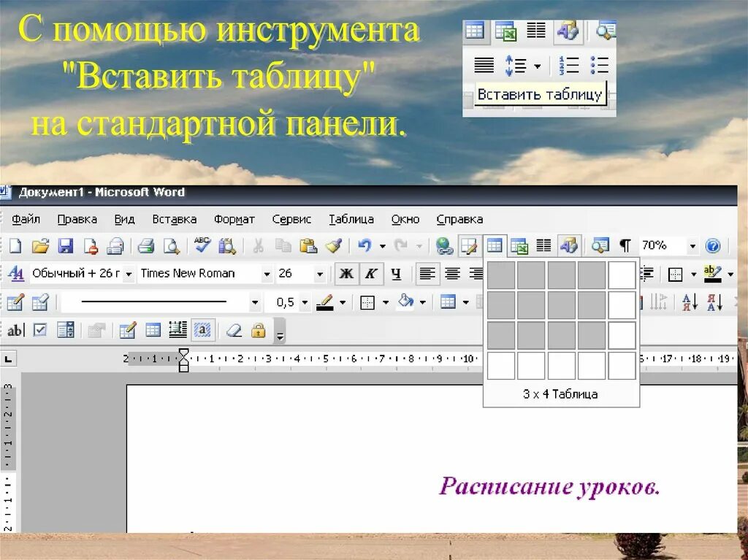748x560 pixels.
Task: Sort descending with the Я-A icon
Action: [714, 302]
